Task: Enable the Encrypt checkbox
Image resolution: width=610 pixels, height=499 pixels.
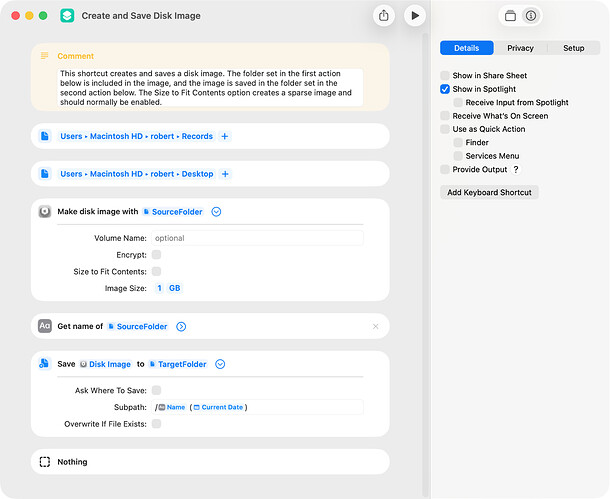Action: point(156,255)
